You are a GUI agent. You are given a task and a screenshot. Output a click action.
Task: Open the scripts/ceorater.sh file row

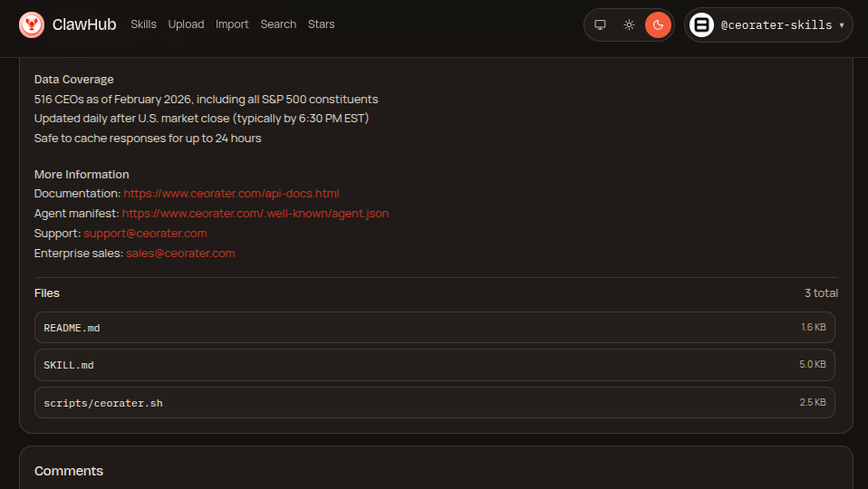point(435,403)
